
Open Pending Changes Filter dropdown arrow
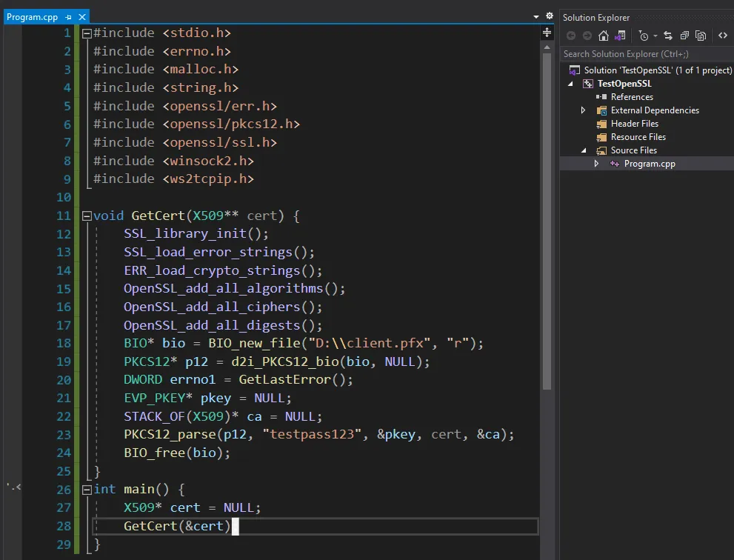click(x=655, y=36)
